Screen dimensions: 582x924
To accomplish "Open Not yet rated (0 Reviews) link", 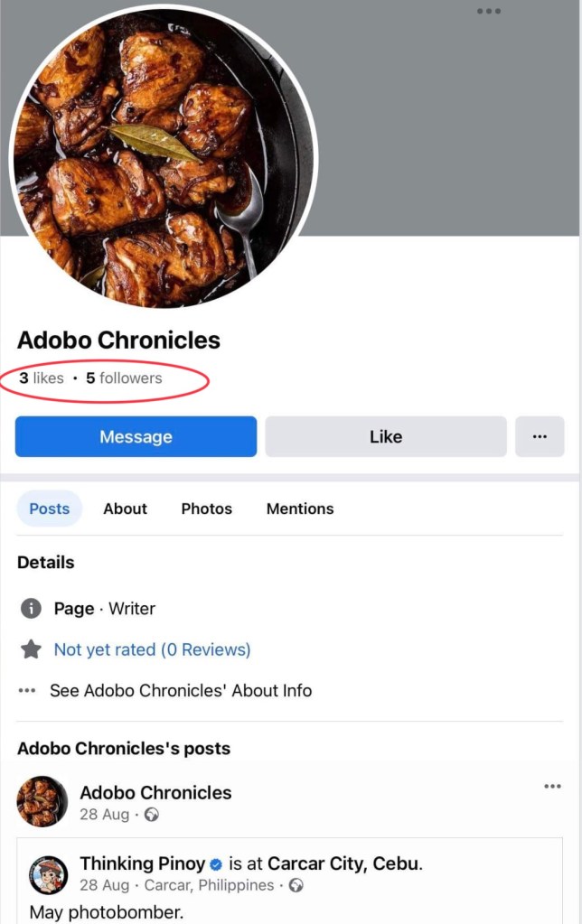I will click(x=152, y=649).
